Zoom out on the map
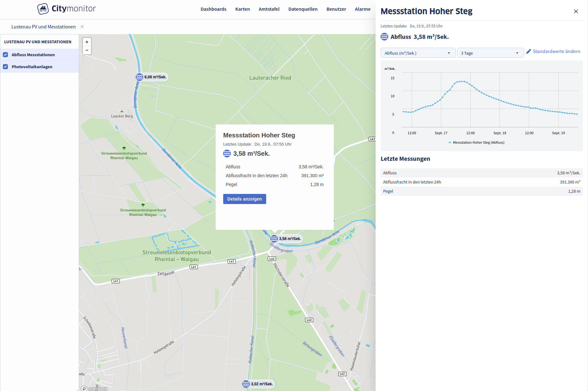The image size is (588, 391). [87, 50]
